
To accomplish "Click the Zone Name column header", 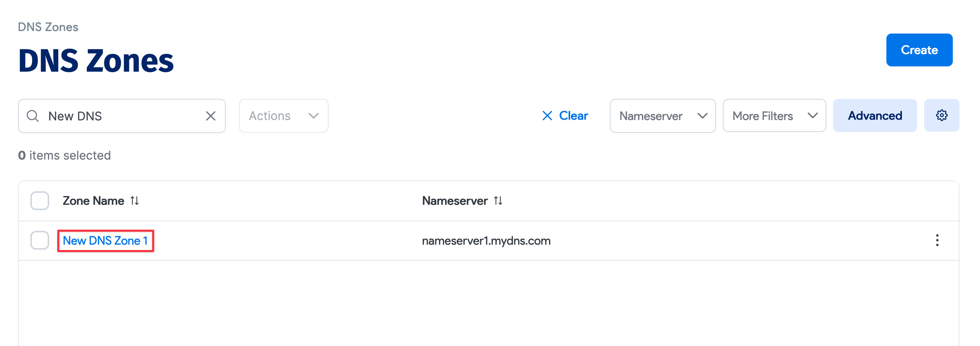I will [x=93, y=201].
